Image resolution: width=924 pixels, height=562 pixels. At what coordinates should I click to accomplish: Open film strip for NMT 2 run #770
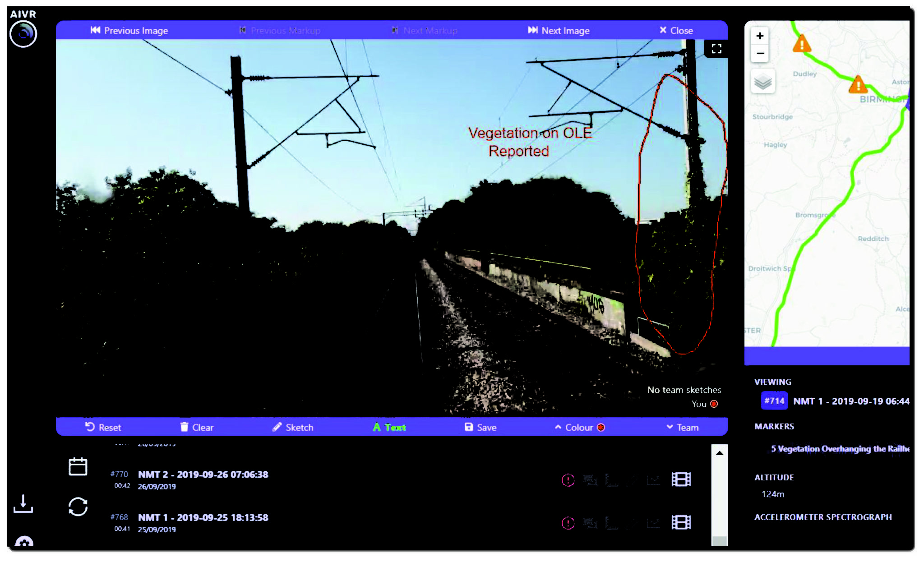click(681, 479)
